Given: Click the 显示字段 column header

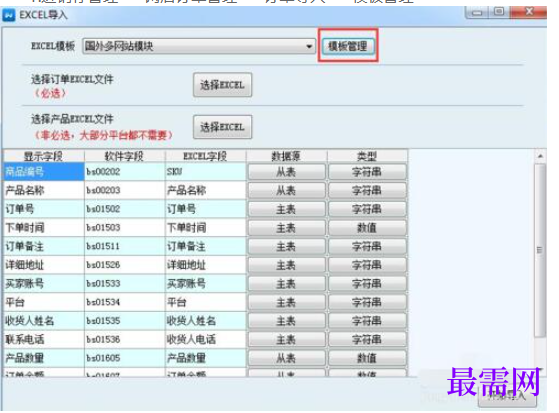Looking at the screenshot, I should point(44,156).
